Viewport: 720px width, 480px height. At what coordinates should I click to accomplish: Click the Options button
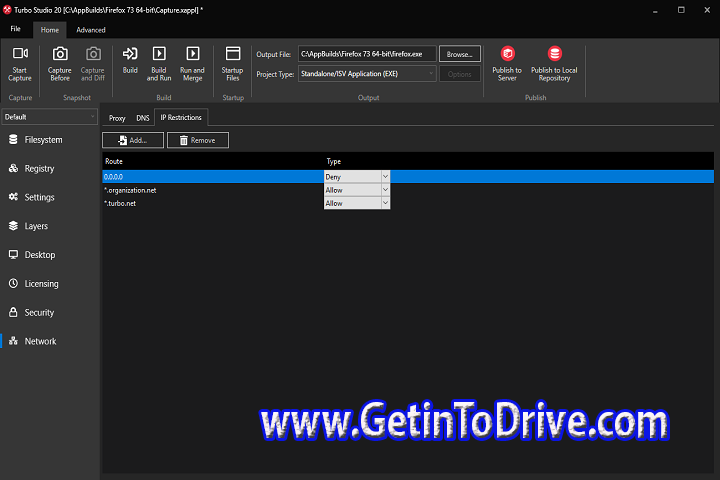coord(460,74)
